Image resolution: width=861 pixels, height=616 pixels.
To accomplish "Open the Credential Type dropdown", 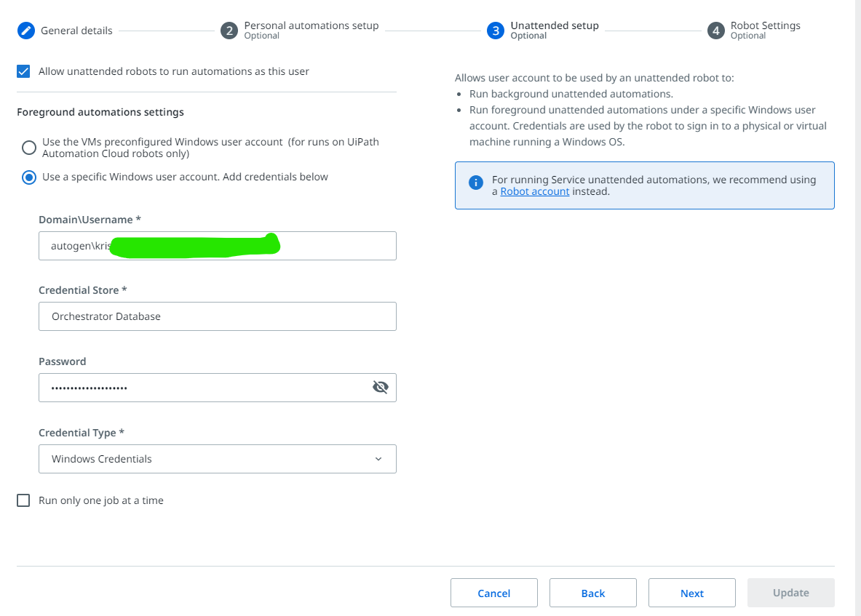I will (x=217, y=459).
